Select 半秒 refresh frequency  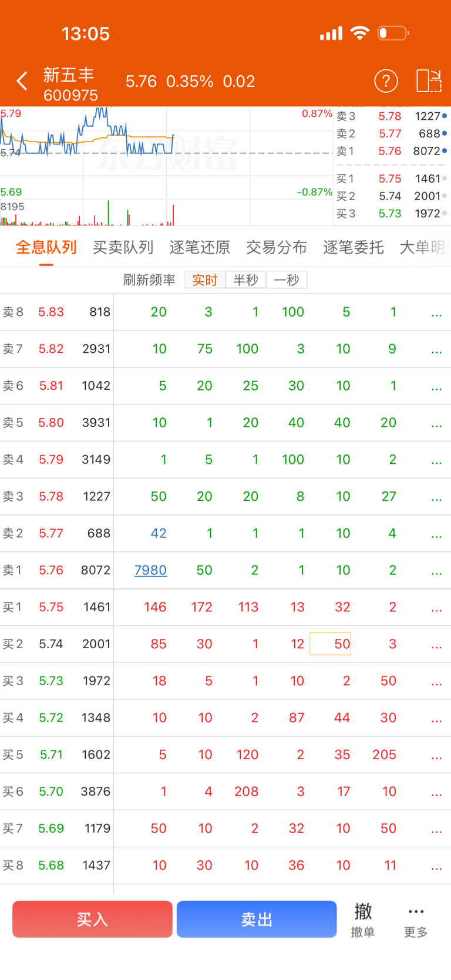(245, 280)
